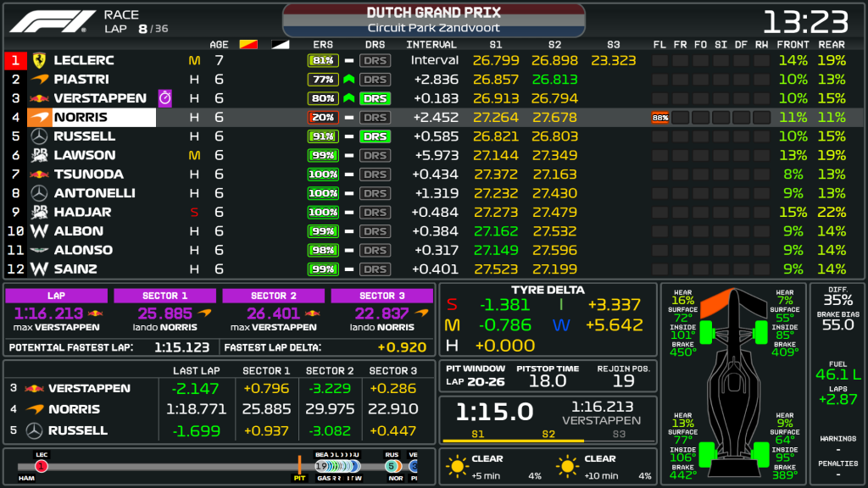
Task: Click the purple SECTOR 3 header
Action: tap(382, 296)
